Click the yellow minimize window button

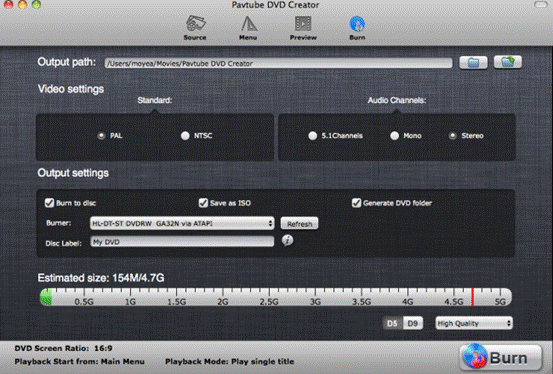coord(22,5)
